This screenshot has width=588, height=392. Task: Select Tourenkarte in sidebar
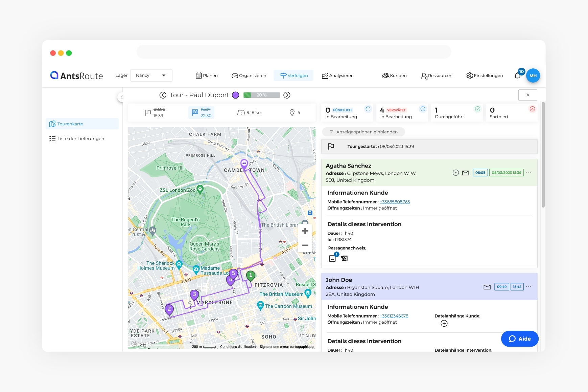[x=82, y=124]
